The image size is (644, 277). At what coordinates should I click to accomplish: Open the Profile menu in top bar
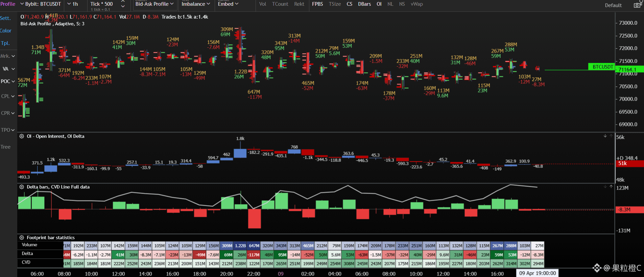click(x=8, y=4)
